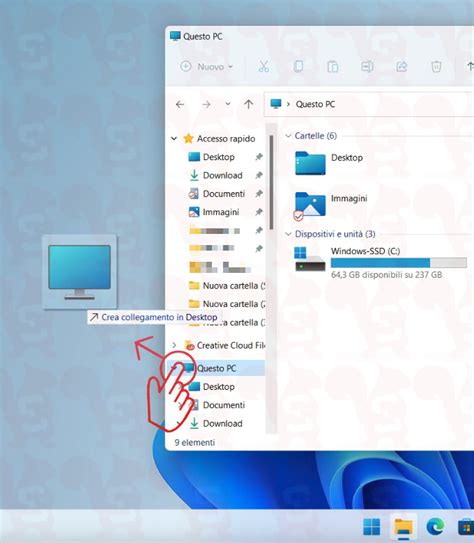Screen dimensions: 474x543
Task: Launch Microsoft Edge from taskbar
Action: pyautogui.click(x=435, y=527)
